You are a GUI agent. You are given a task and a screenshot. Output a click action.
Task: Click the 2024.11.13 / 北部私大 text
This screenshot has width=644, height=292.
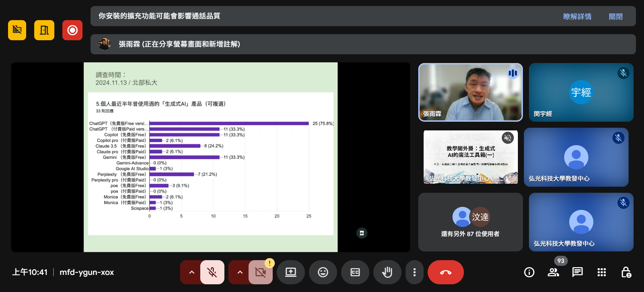coord(126,82)
